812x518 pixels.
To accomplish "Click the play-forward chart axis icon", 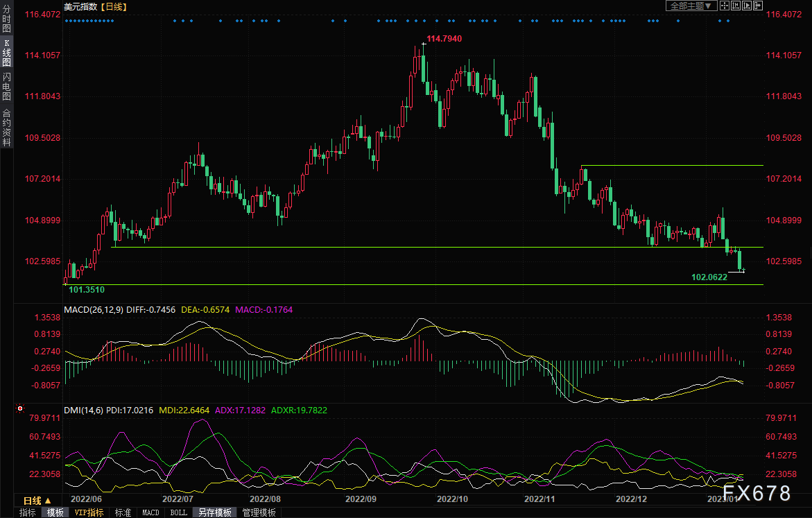I will [x=747, y=6].
